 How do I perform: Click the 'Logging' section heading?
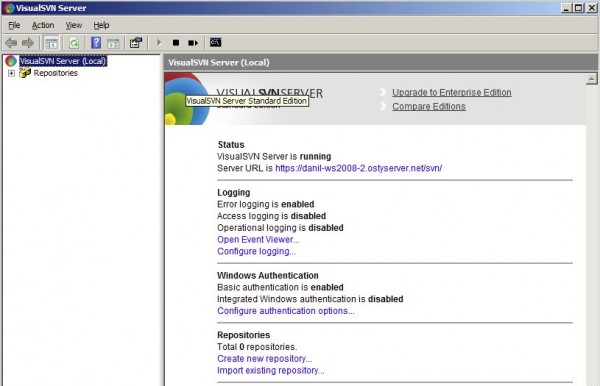233,192
